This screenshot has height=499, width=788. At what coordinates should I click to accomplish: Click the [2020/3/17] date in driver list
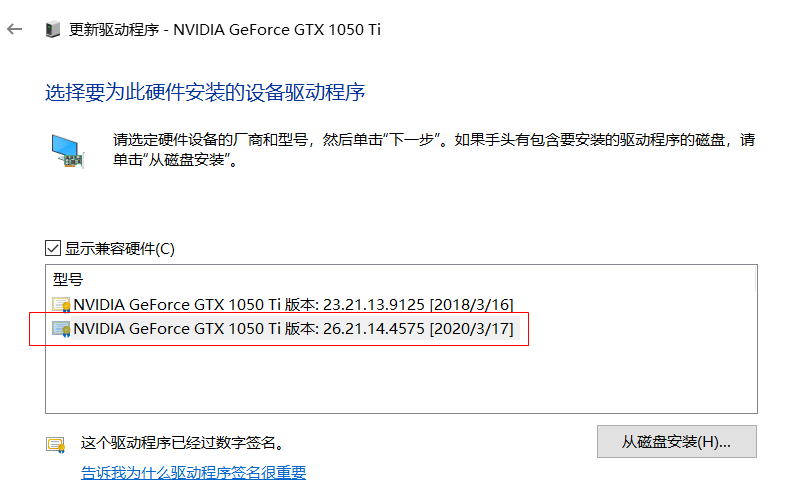[471, 329]
